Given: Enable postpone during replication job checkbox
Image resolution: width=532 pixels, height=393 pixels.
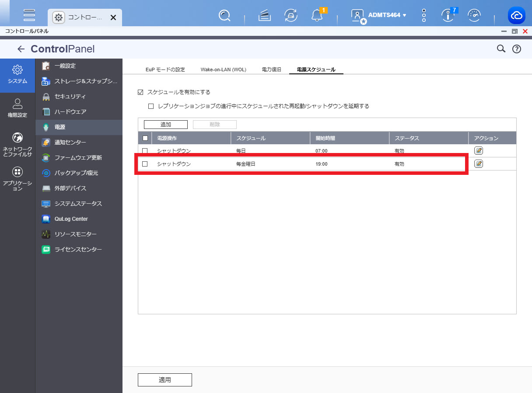Looking at the screenshot, I should coord(151,106).
